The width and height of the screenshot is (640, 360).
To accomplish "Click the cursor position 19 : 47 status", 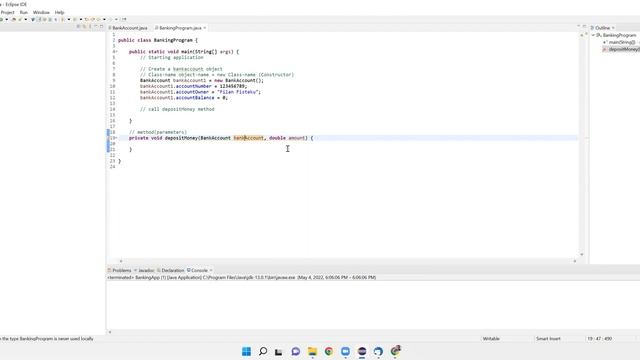I will pos(599,339).
